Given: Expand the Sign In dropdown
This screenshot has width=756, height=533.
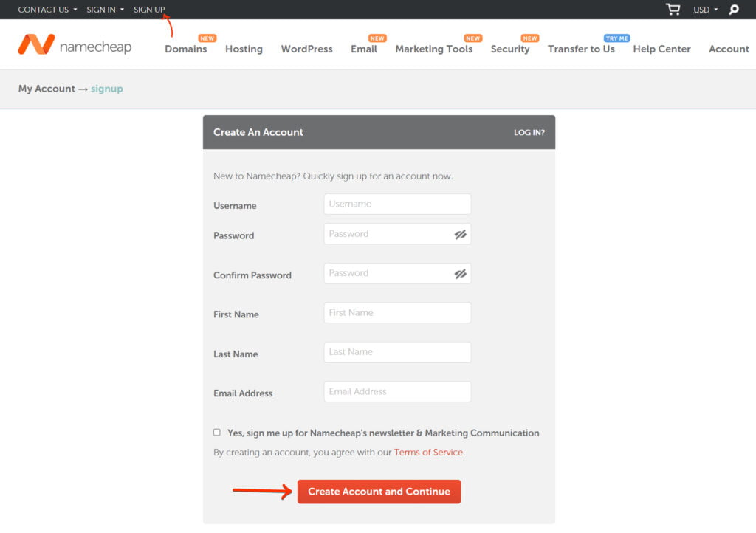Looking at the screenshot, I should tap(105, 10).
